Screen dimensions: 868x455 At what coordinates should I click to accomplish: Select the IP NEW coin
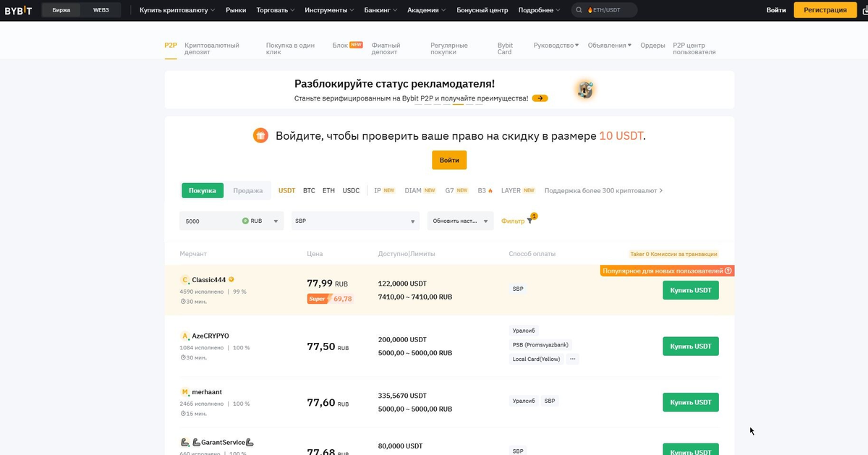(x=384, y=190)
